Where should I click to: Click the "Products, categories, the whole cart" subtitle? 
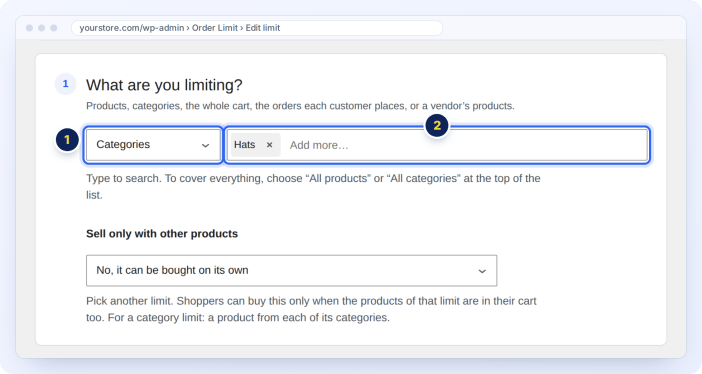(300, 106)
